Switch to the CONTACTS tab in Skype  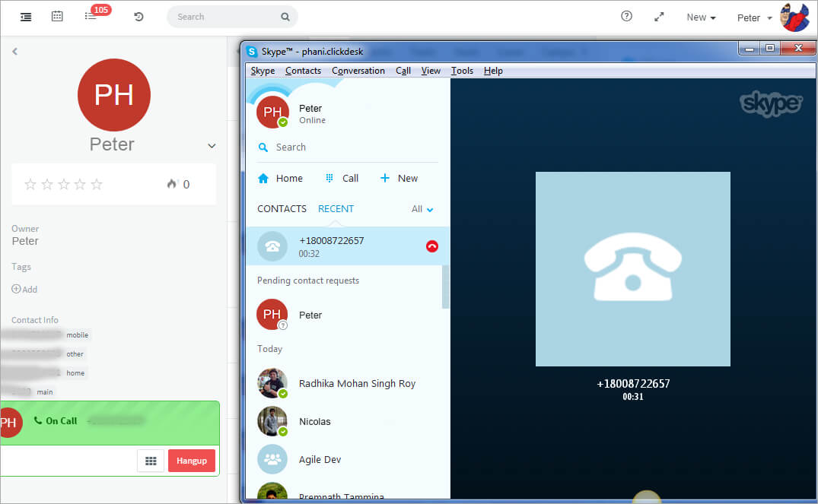click(x=282, y=208)
